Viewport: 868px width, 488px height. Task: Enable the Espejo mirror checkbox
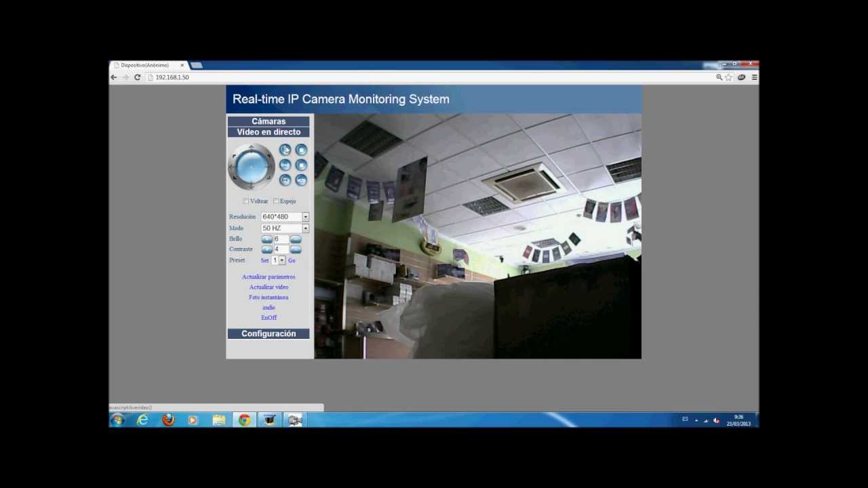point(276,201)
